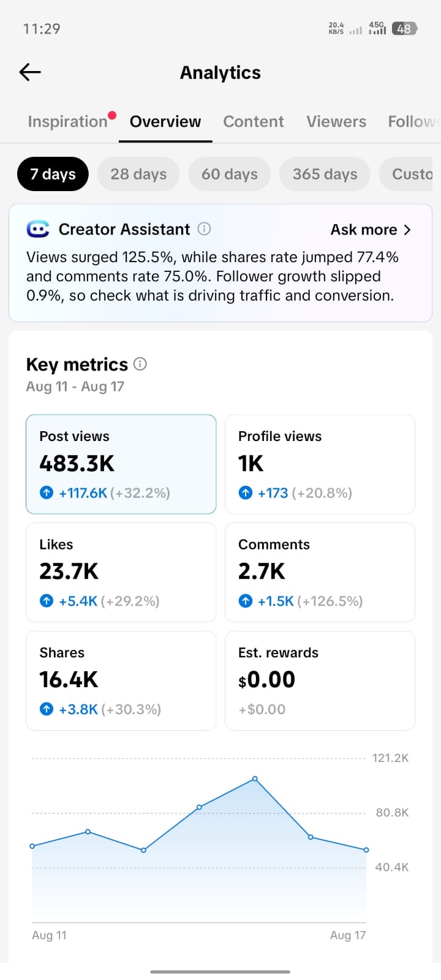
Task: Select the Likes metric card
Action: coord(121,573)
